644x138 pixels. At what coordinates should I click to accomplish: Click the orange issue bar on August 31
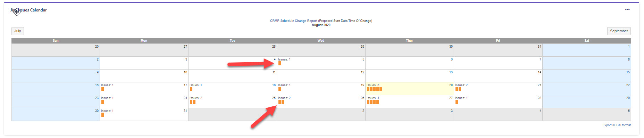pos(102,115)
